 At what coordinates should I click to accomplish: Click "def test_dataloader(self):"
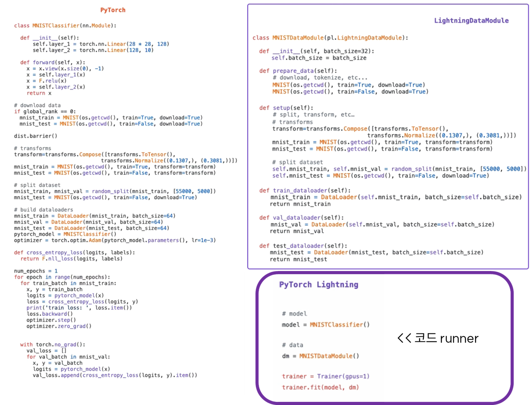pos(303,246)
